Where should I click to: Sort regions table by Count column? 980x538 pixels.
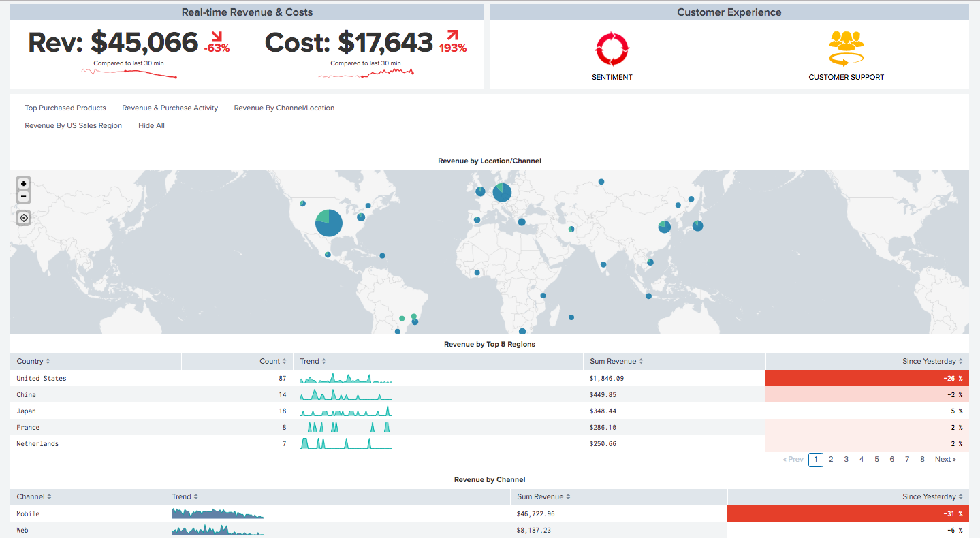click(273, 361)
